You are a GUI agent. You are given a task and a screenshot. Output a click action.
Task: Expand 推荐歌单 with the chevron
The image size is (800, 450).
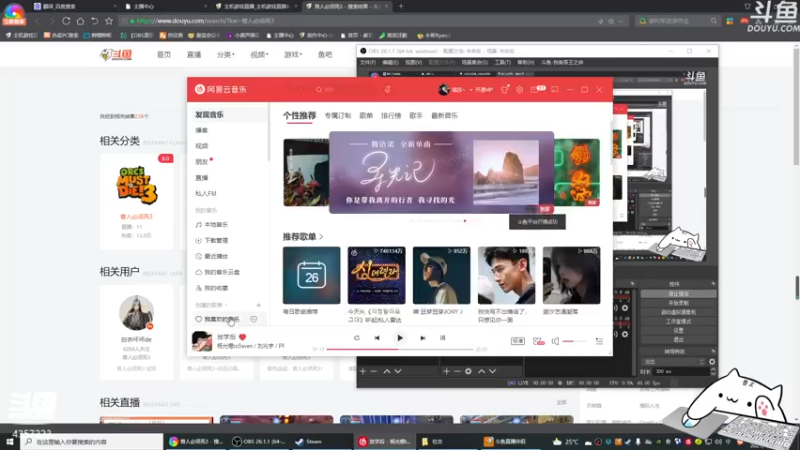(321, 237)
